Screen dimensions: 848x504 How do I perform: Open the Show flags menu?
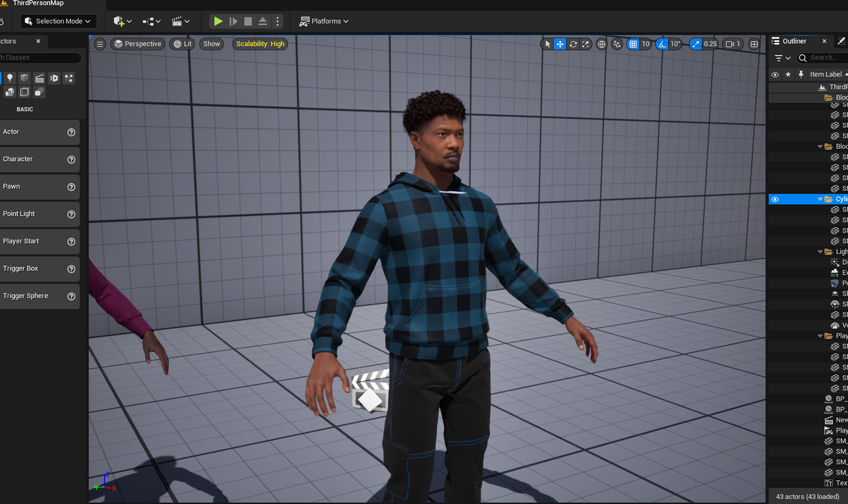click(211, 44)
